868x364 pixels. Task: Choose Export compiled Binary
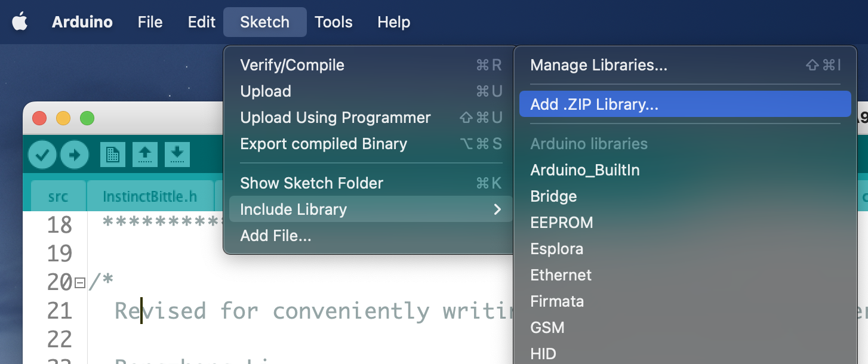coord(323,144)
